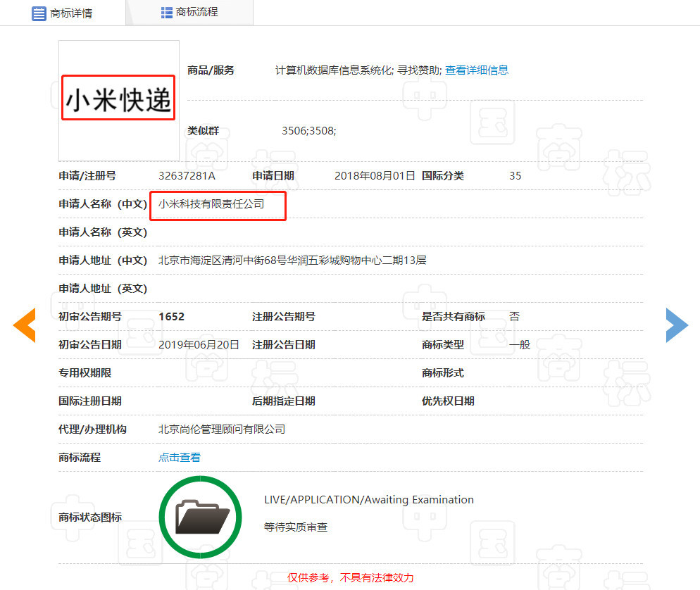Click the 类似群 field label

(203, 131)
